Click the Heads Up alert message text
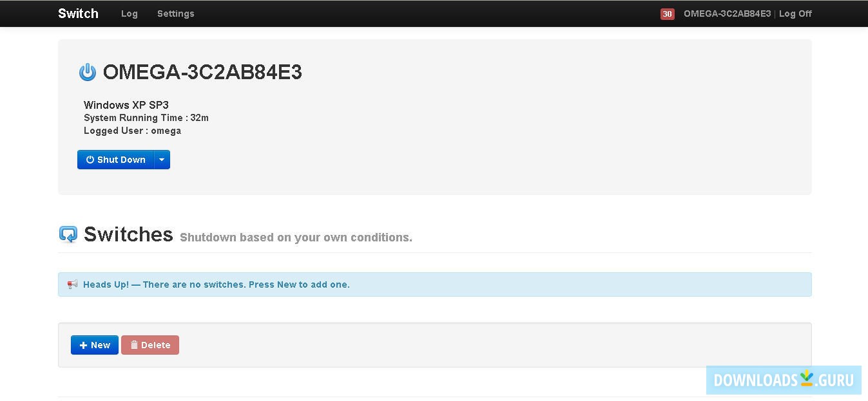Image resolution: width=868 pixels, height=401 pixels. click(x=217, y=284)
